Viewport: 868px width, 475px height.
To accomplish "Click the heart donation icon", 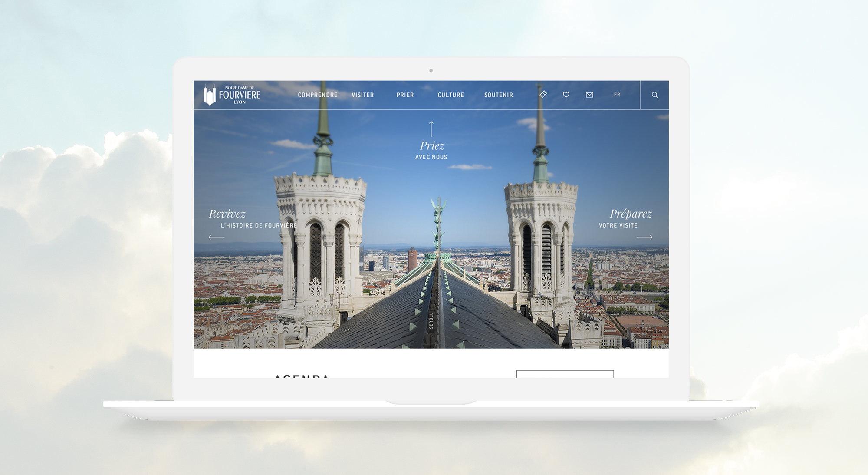I will [566, 95].
